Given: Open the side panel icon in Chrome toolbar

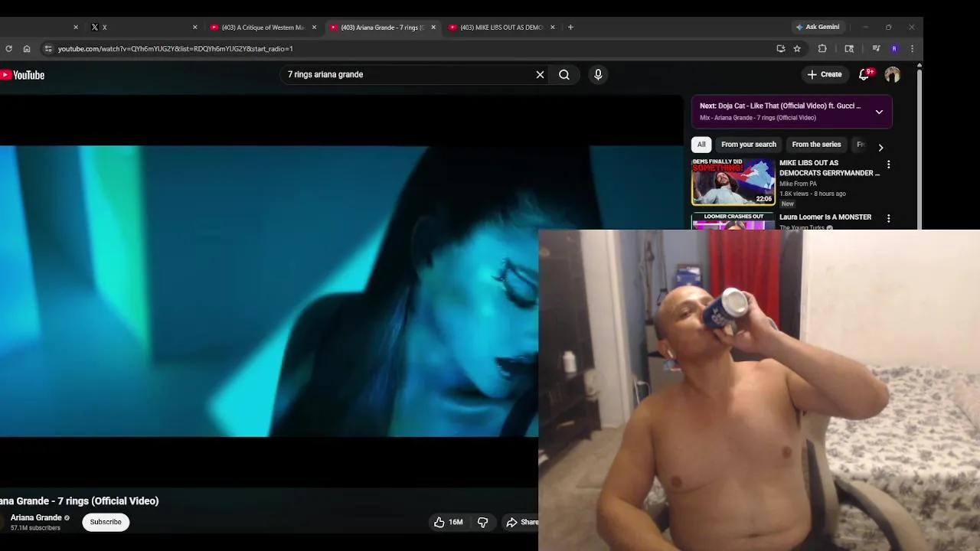Looking at the screenshot, I should pos(849,48).
